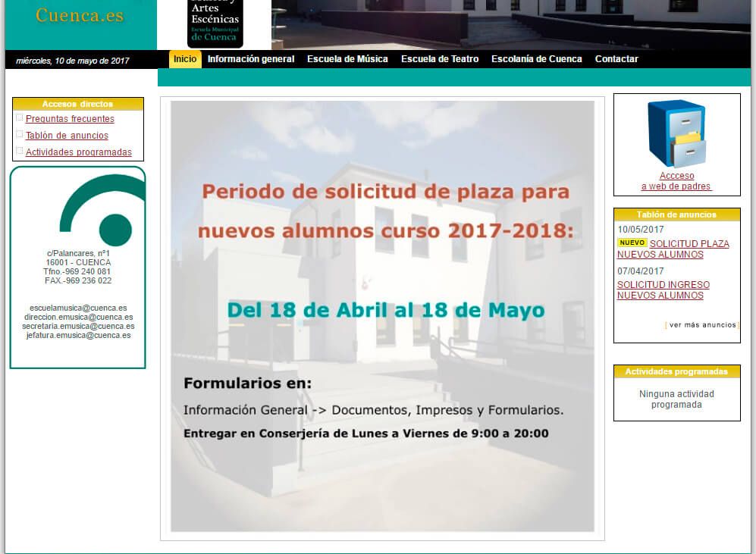Follow the Preguntas frecuentes link
The image size is (756, 554).
tap(70, 118)
